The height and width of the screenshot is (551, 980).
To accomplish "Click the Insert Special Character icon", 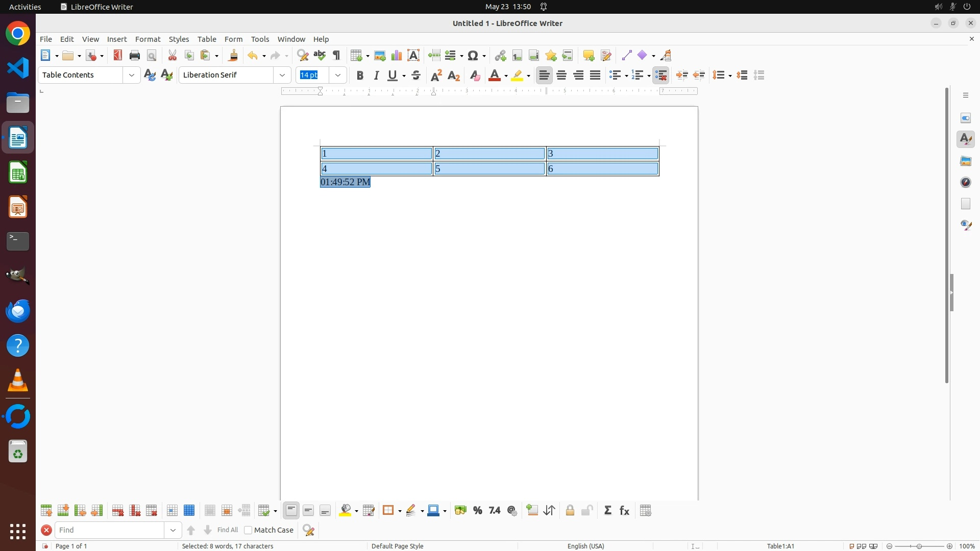I will click(473, 55).
